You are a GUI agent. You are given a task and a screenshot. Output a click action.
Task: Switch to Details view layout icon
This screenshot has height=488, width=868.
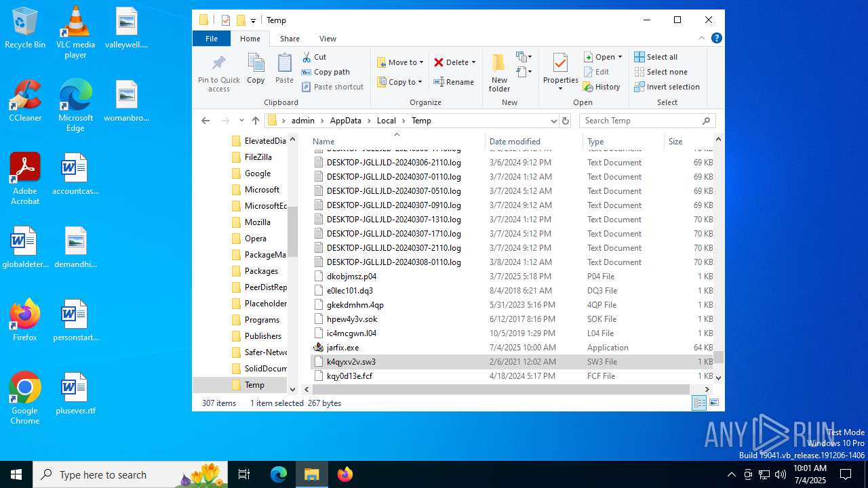699,403
